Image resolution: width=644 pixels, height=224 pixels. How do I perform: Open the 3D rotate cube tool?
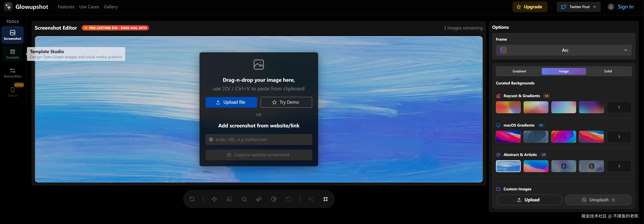(259, 199)
